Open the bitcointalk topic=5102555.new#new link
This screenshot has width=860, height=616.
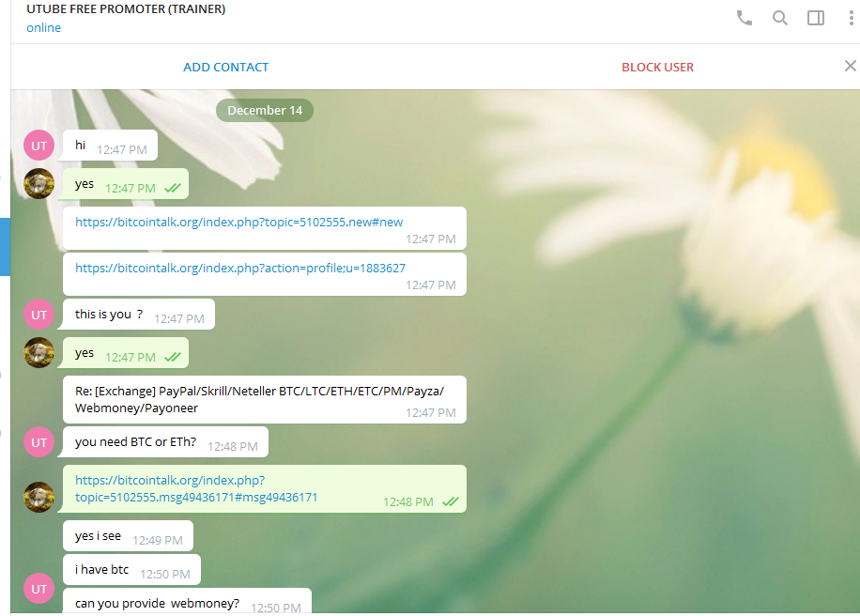tap(239, 223)
